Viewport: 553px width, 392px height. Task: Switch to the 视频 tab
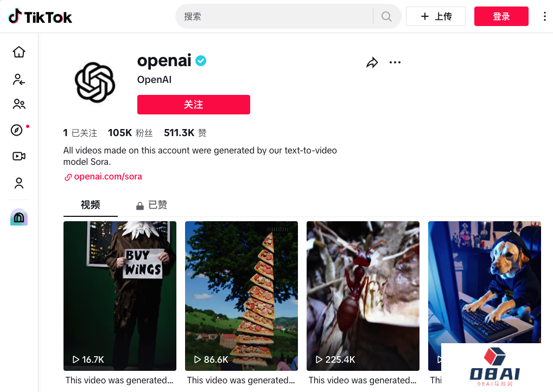click(x=90, y=204)
